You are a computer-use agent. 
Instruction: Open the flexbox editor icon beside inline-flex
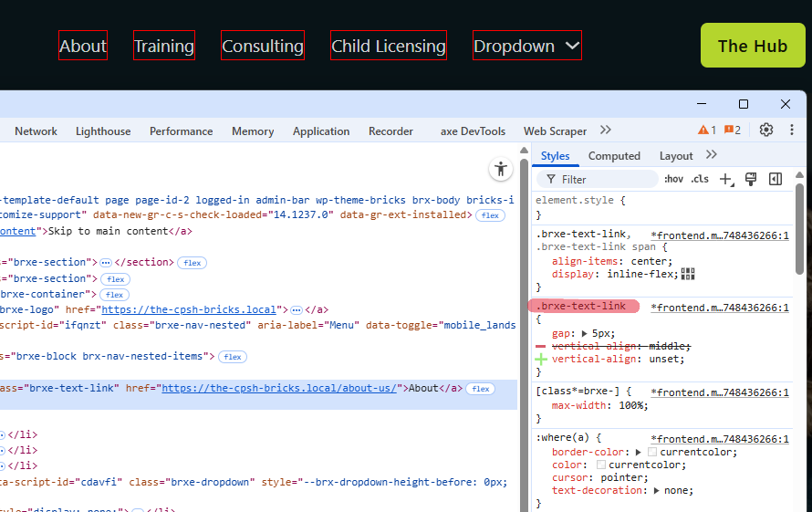[688, 274]
